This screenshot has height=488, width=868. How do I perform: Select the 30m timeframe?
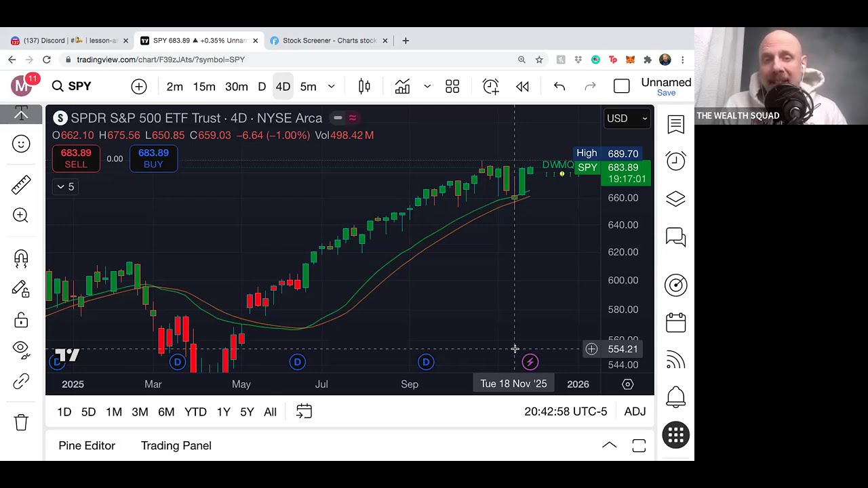tap(237, 87)
